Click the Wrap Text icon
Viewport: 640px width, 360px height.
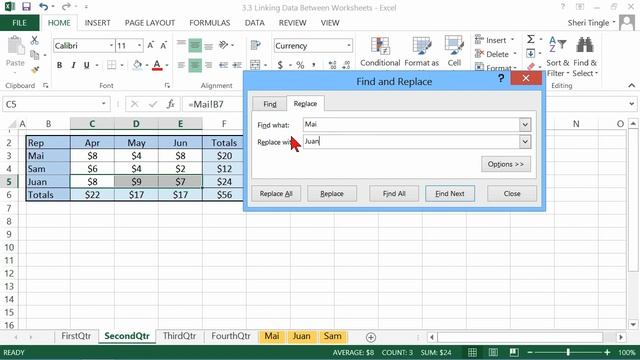coord(256,45)
